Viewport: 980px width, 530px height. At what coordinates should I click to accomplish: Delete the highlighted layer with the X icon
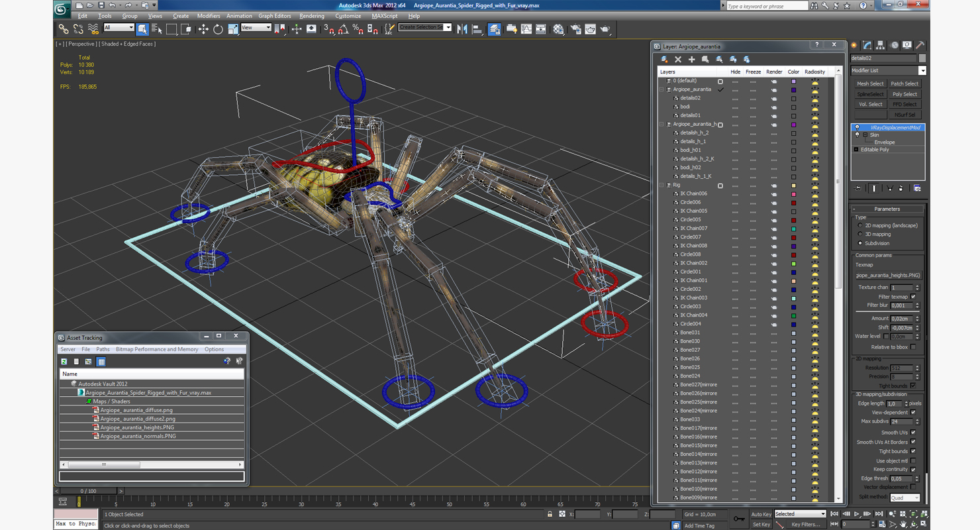click(678, 60)
